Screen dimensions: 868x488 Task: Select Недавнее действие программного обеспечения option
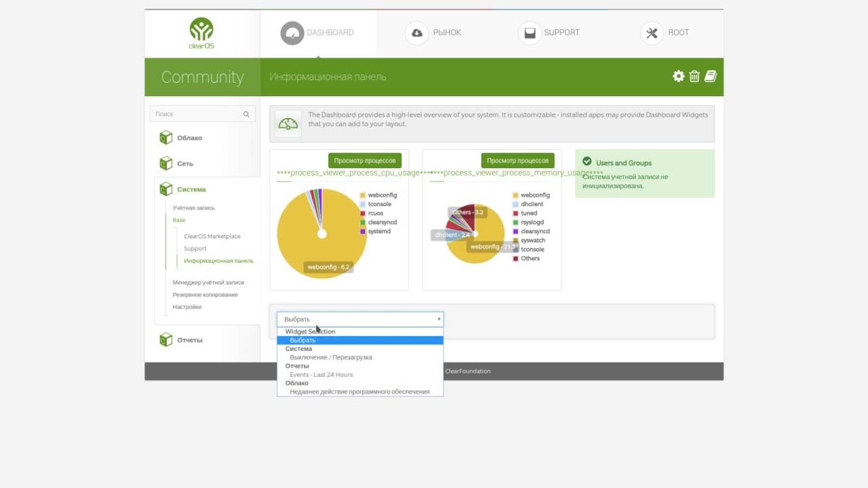pyautogui.click(x=359, y=392)
